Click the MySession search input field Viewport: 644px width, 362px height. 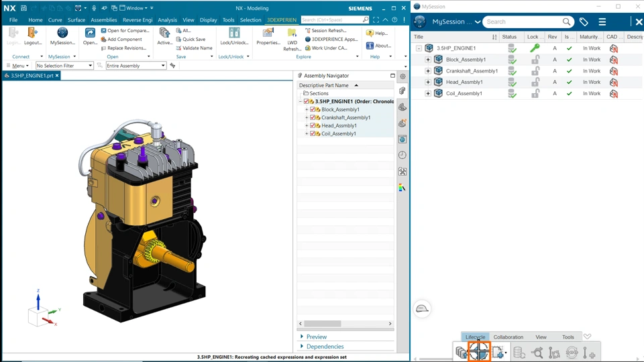[x=523, y=22]
